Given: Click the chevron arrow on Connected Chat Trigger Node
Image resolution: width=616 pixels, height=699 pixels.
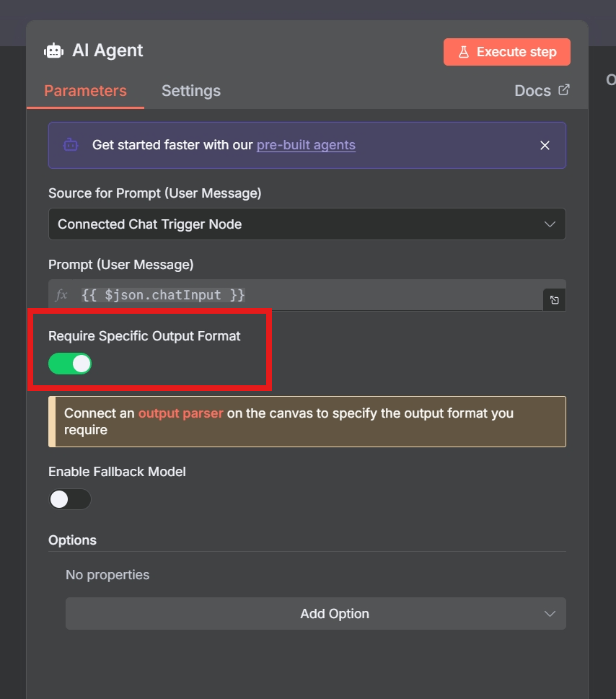Looking at the screenshot, I should [550, 224].
